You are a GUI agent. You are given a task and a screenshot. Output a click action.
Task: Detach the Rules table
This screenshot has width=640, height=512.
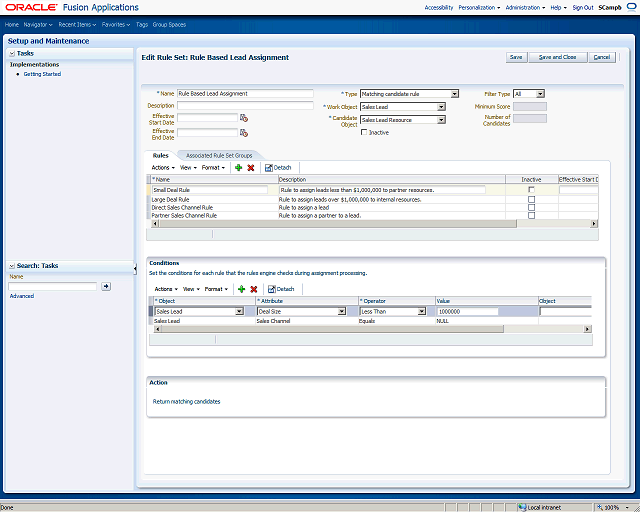[x=278, y=168]
